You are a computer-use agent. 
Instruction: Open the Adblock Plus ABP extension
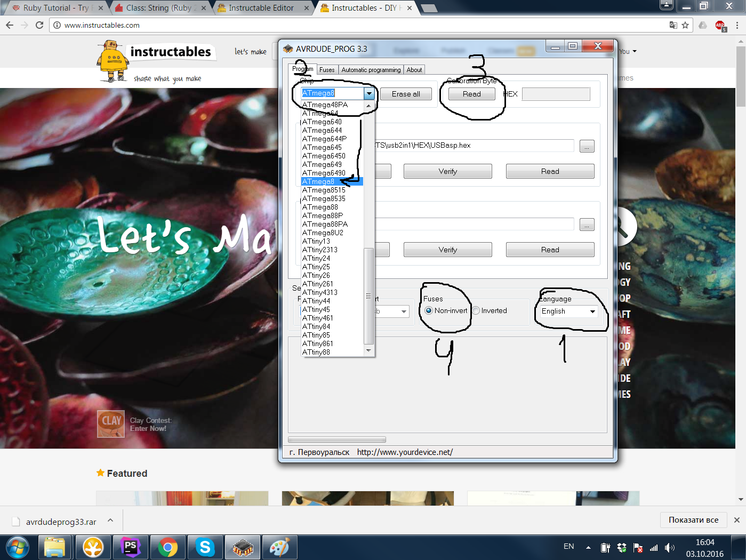click(x=720, y=26)
